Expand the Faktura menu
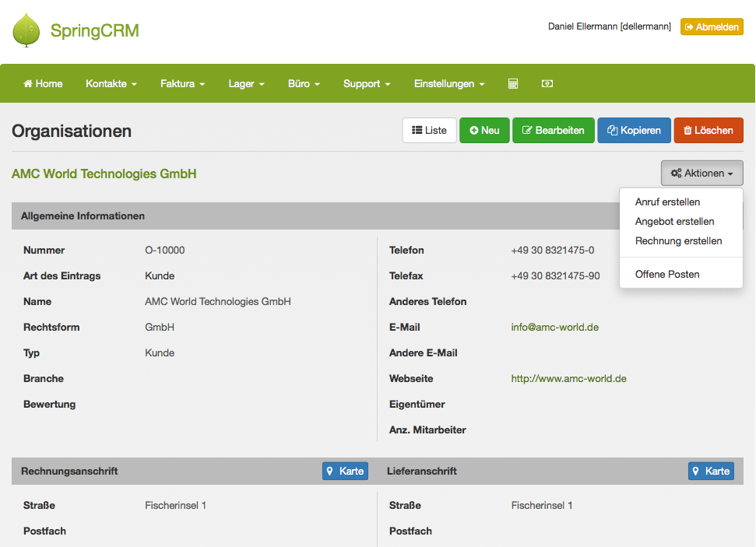This screenshot has width=756, height=547. click(183, 84)
